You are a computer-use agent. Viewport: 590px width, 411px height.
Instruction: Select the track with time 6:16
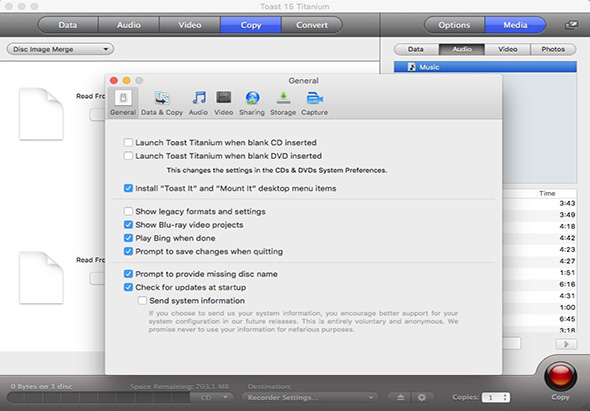tap(539, 285)
